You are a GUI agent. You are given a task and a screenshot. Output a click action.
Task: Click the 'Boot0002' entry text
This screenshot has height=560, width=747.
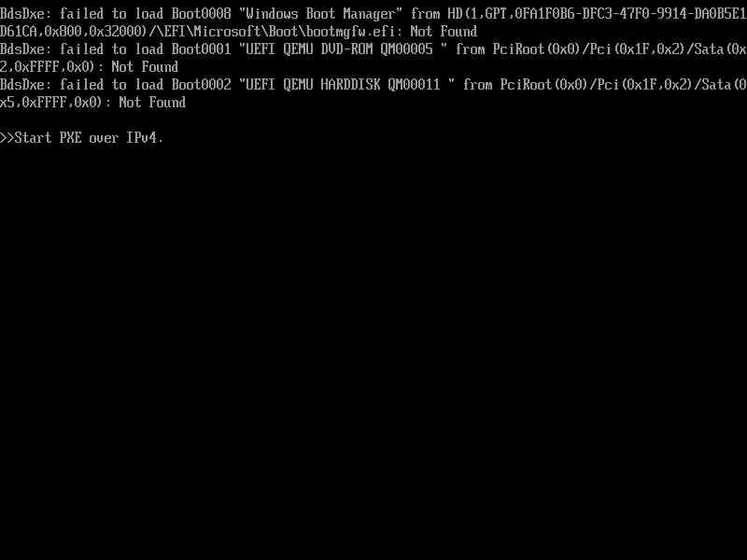click(201, 85)
